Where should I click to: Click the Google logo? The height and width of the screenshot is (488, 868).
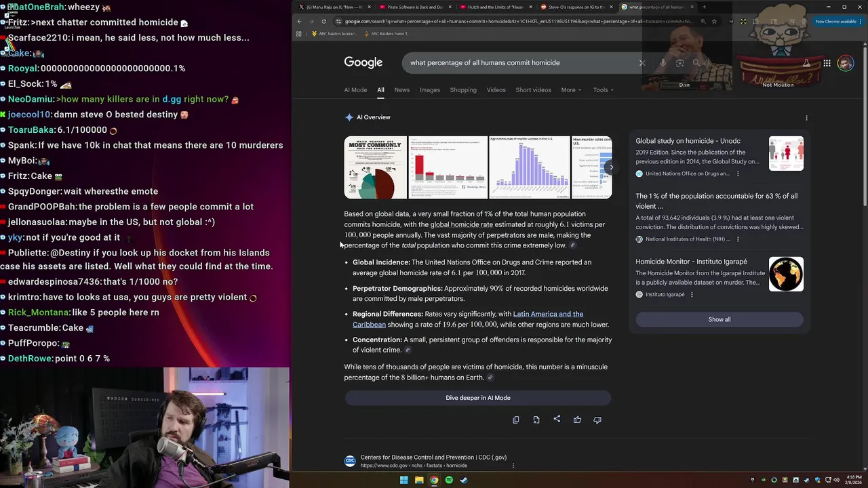(x=363, y=62)
